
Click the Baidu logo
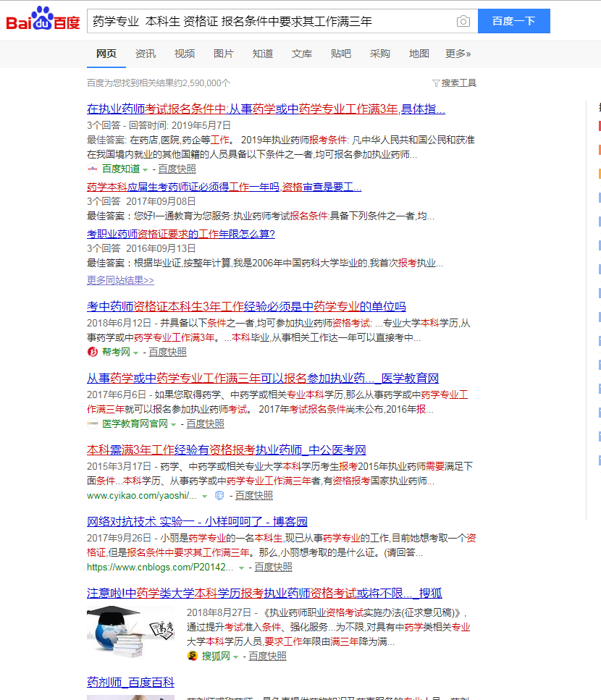(x=43, y=19)
